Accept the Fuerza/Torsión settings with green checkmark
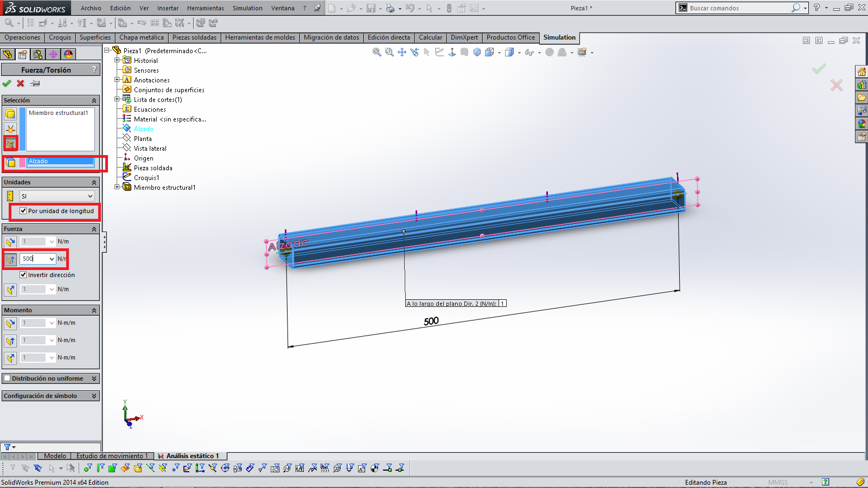This screenshot has height=488, width=868. [7, 84]
